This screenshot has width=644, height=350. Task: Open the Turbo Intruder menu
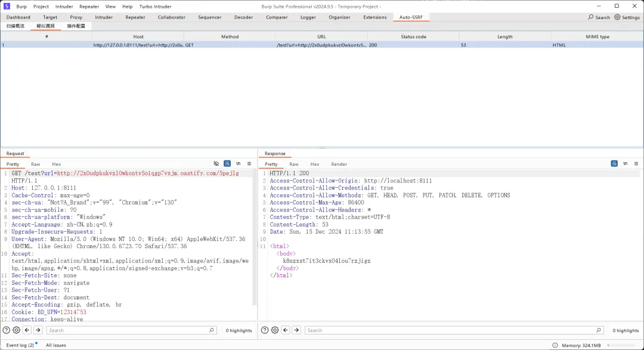[x=155, y=7]
